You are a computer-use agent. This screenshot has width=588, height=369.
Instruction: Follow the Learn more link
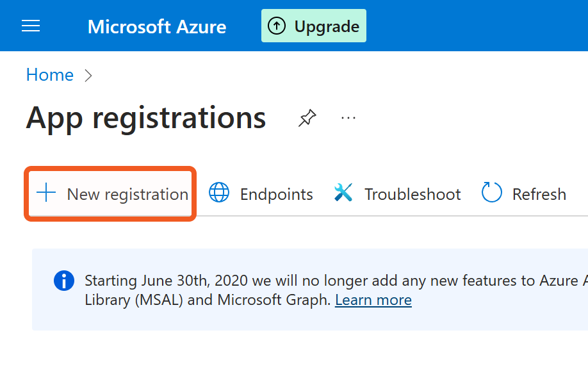[373, 300]
